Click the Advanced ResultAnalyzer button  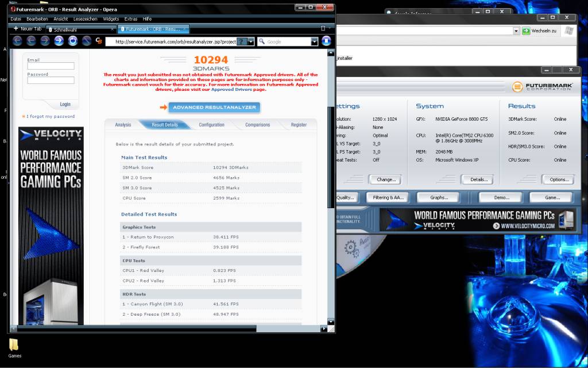214,108
